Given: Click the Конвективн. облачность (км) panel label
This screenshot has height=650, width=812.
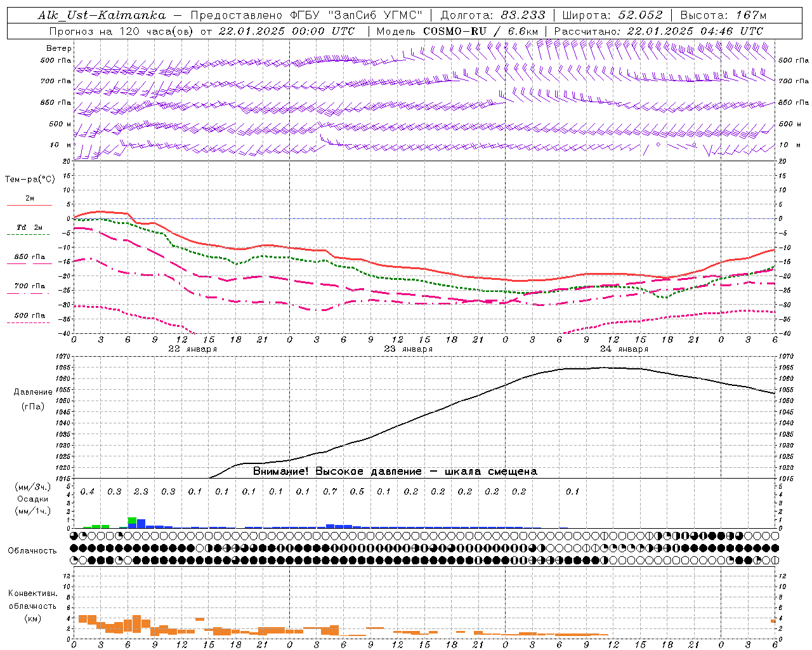Looking at the screenshot, I should coord(32,606).
